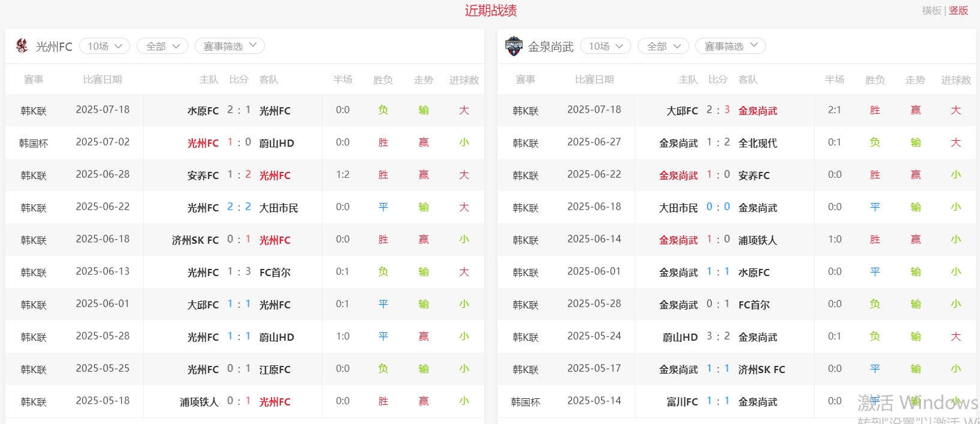Click 浦项铁人 in the 2025-05-18 match row

tap(199, 402)
